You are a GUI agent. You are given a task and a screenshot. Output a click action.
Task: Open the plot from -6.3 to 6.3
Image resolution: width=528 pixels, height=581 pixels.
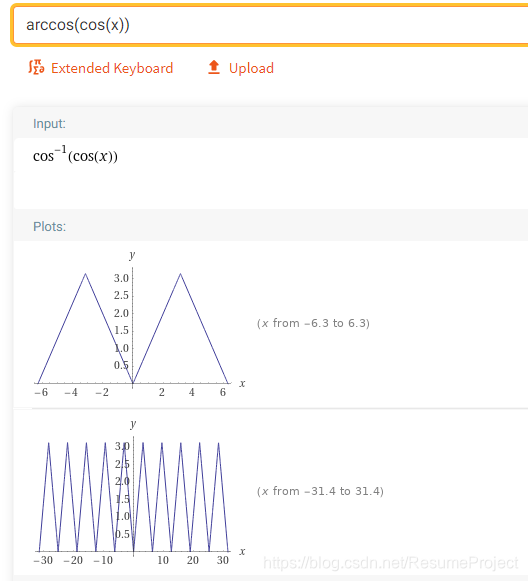tap(140, 324)
